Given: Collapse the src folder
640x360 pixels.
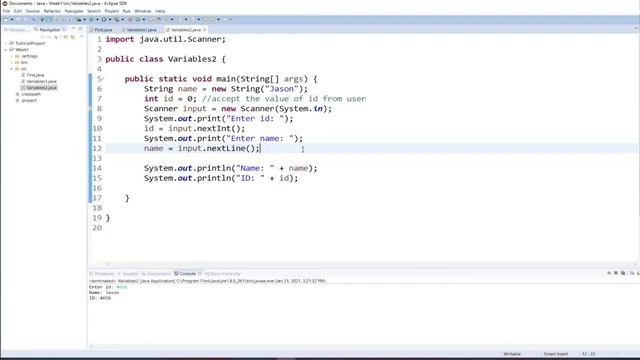Looking at the screenshot, I should pos(11,69).
